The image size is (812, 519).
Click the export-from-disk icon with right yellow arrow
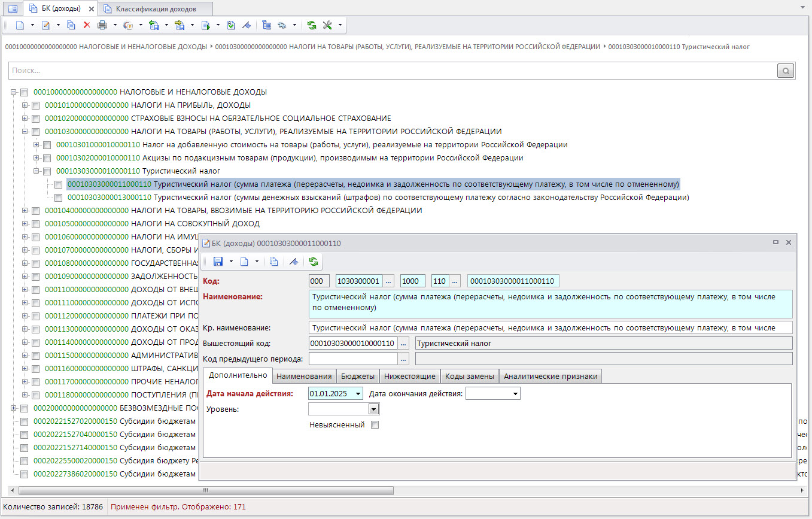coord(179,25)
